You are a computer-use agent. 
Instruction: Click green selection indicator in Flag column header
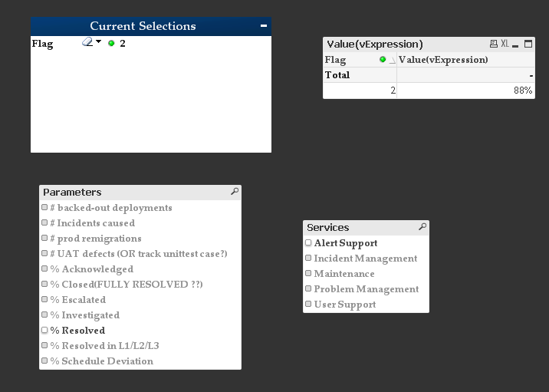(x=383, y=59)
